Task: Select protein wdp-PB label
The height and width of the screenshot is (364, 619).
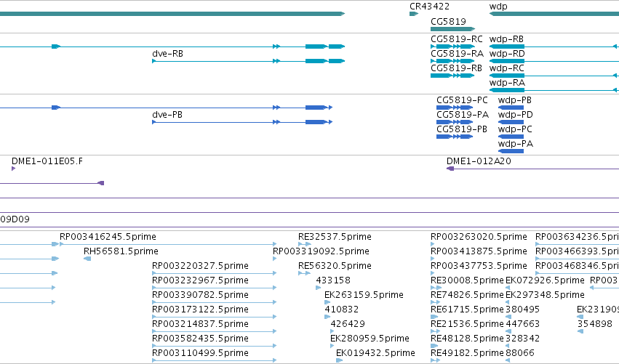Action: [x=515, y=100]
